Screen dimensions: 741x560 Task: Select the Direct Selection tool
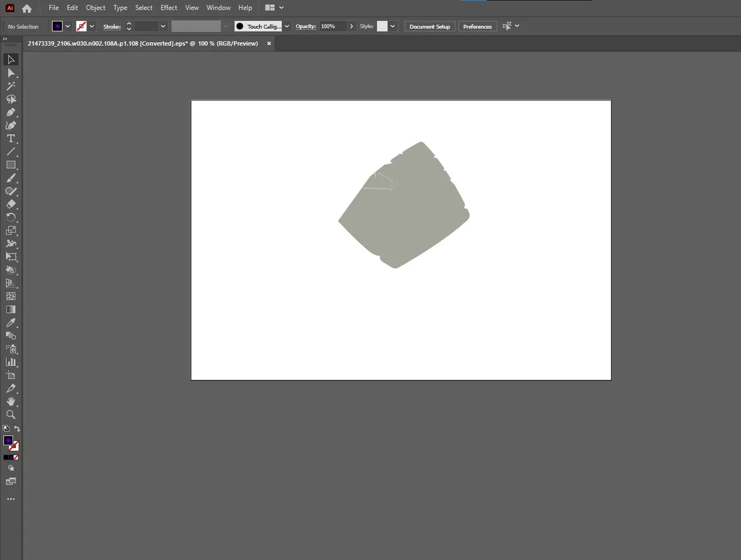11,73
